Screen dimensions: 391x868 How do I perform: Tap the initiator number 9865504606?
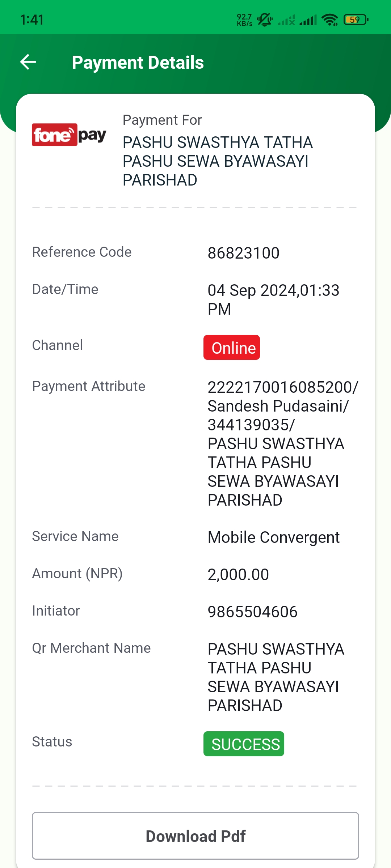253,612
